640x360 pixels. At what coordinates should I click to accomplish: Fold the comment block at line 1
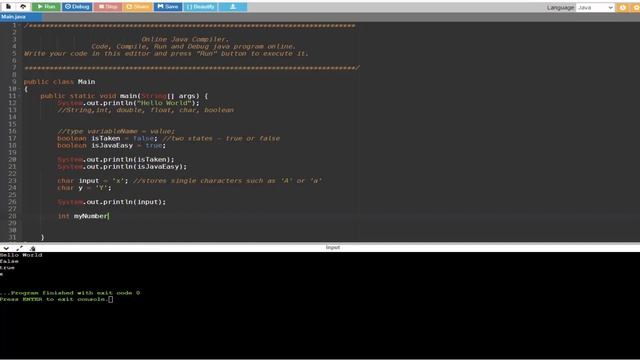[20, 25]
